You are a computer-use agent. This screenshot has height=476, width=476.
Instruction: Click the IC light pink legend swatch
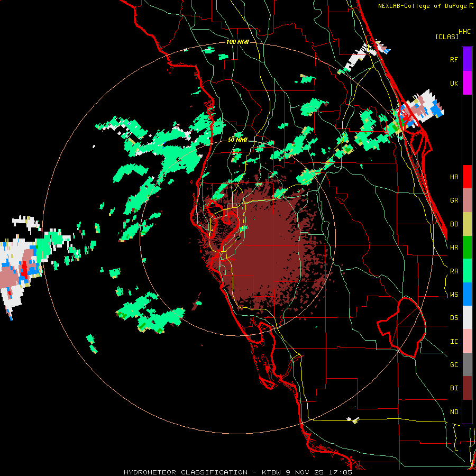(x=467, y=341)
